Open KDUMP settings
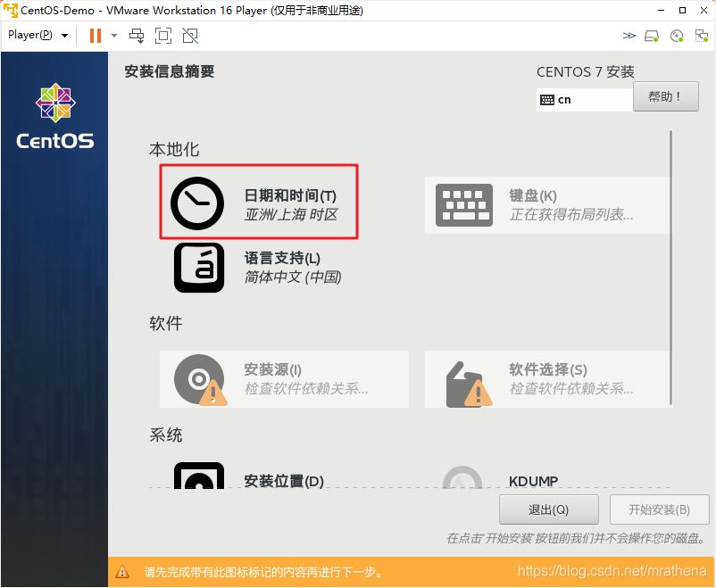716x588 pixels. pyautogui.click(x=547, y=476)
